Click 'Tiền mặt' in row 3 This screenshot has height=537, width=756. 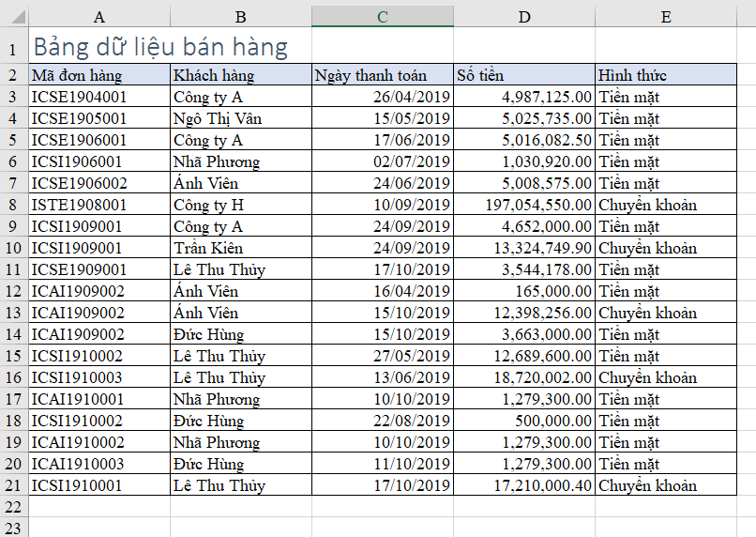point(666,97)
